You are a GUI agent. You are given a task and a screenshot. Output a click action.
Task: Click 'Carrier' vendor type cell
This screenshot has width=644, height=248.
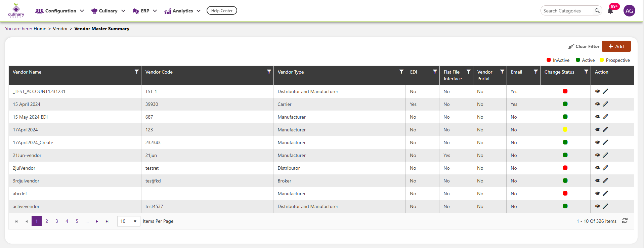(x=339, y=104)
